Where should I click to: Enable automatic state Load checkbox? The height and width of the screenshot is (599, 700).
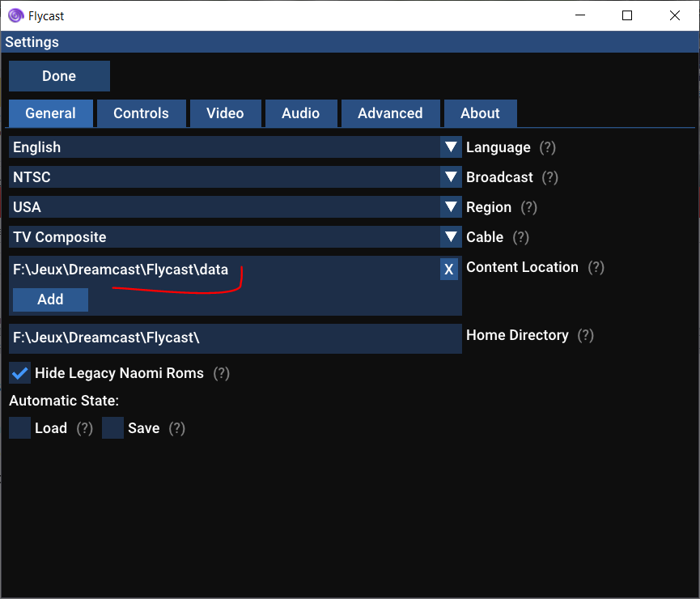click(19, 428)
